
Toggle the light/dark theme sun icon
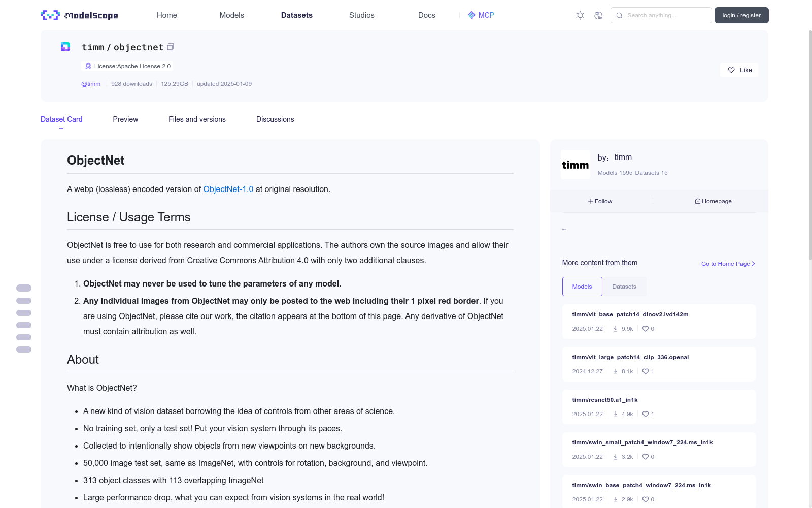pos(580,15)
